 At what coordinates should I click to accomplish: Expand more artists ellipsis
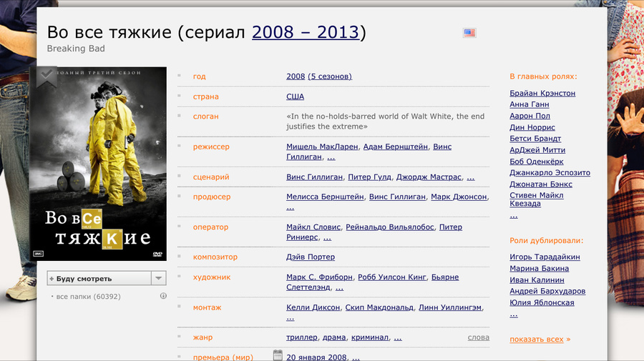pos(339,287)
